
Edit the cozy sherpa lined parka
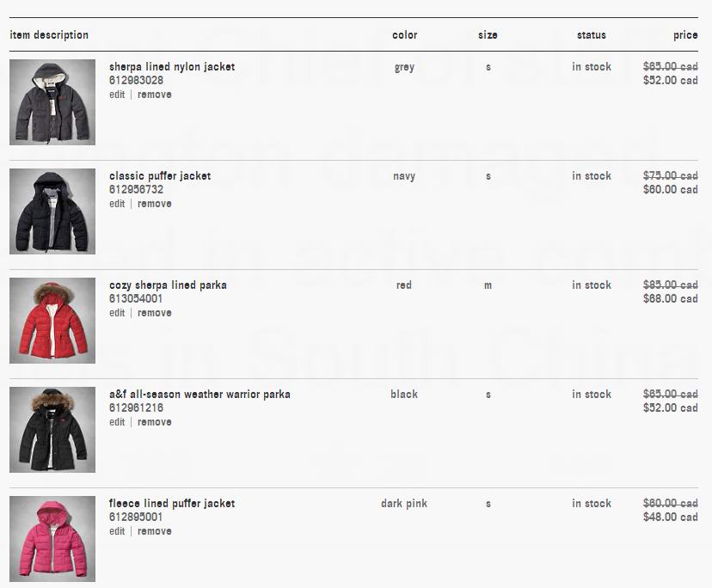[117, 313]
